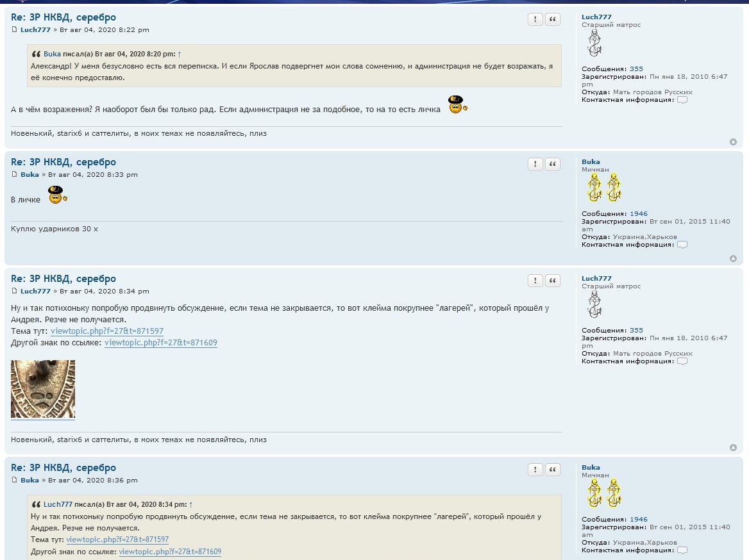The image size is (749, 560).
Task: Open the hallmark photo thumbnail attachment
Action: (x=43, y=389)
